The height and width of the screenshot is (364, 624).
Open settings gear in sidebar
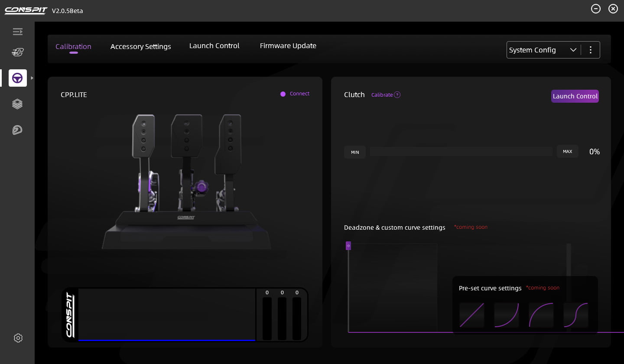pyautogui.click(x=18, y=338)
